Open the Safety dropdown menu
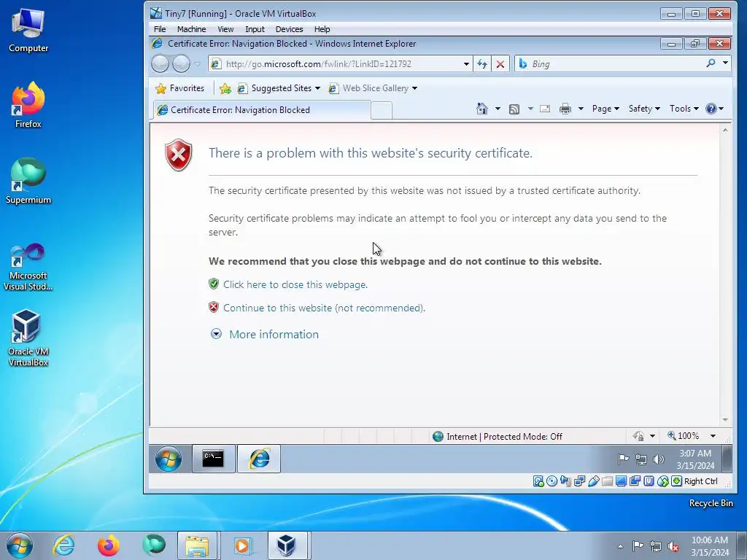Screen dimensions: 747x560 pyautogui.click(x=644, y=109)
